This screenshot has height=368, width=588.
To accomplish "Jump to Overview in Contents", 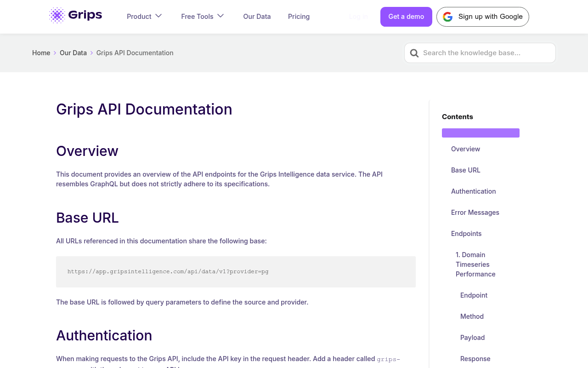I will [465, 149].
